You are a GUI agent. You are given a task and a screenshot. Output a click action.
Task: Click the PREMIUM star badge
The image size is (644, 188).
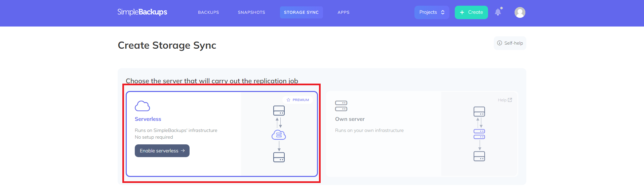click(298, 100)
